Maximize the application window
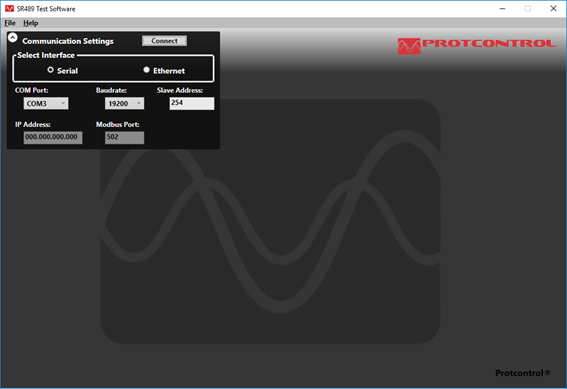 pos(528,9)
